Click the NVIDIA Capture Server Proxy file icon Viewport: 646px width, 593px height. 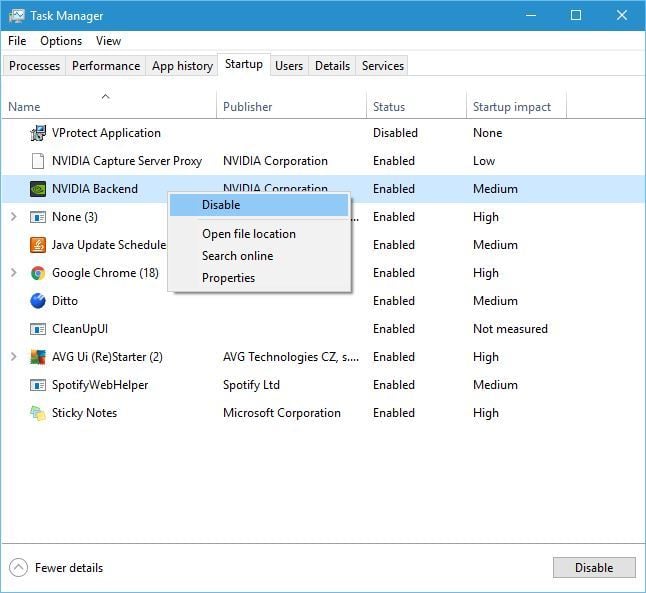pyautogui.click(x=38, y=161)
